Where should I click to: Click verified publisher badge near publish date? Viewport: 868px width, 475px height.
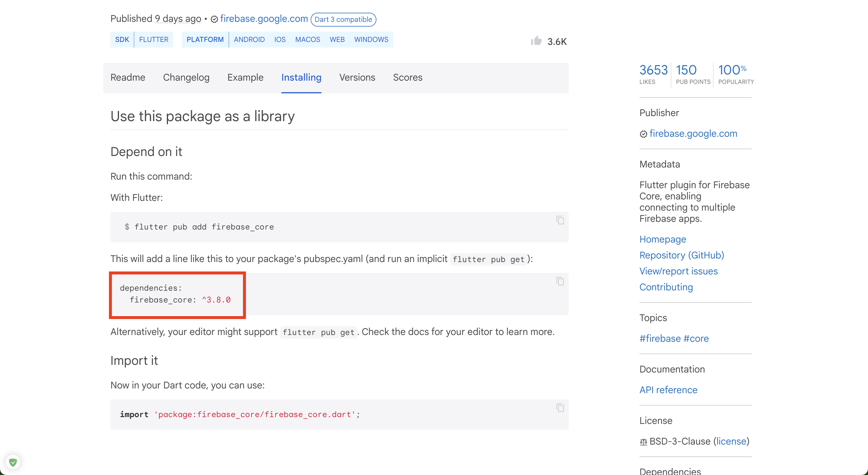(x=214, y=19)
